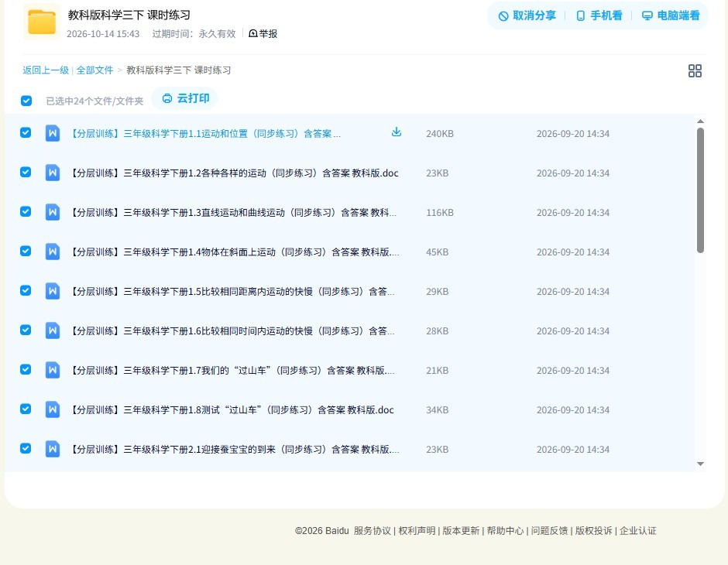Click the file list scrollbar thumb
Screen dimensions: 728x565
(700, 190)
